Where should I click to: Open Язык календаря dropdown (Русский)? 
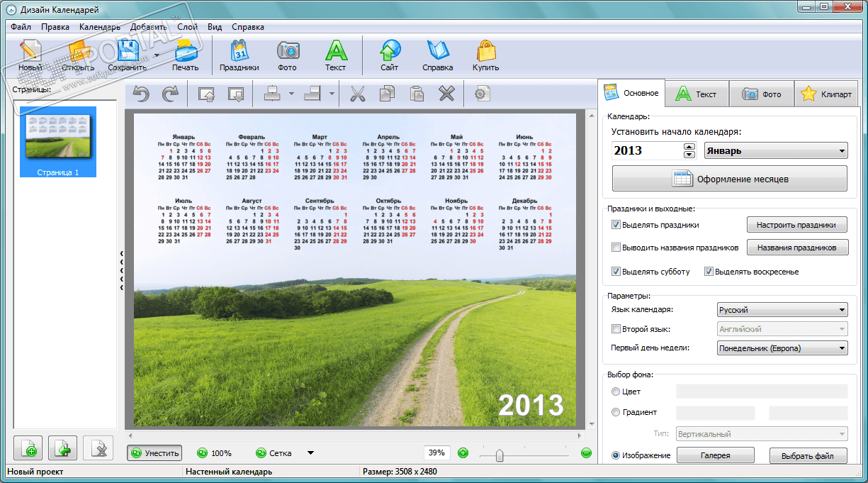tap(782, 310)
